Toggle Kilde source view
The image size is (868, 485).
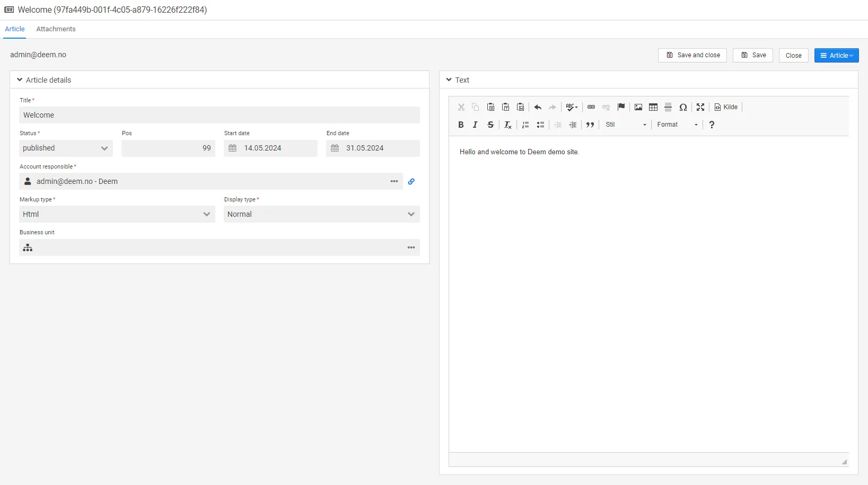726,107
